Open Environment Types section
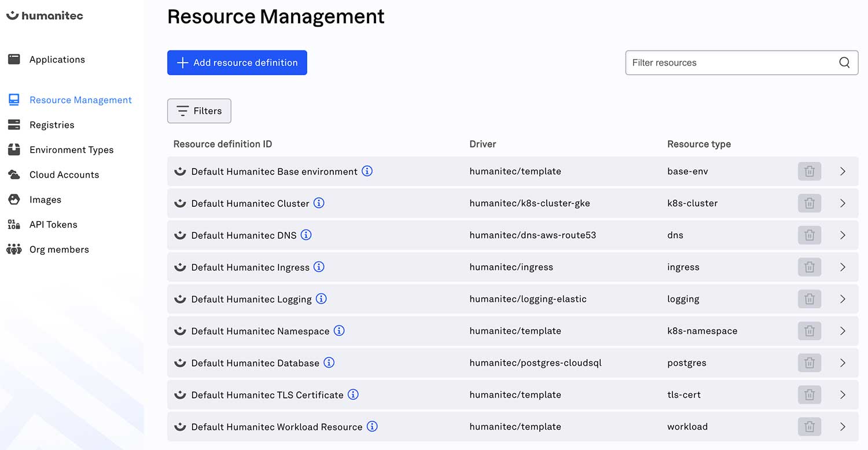This screenshot has height=450, width=868. (x=71, y=149)
